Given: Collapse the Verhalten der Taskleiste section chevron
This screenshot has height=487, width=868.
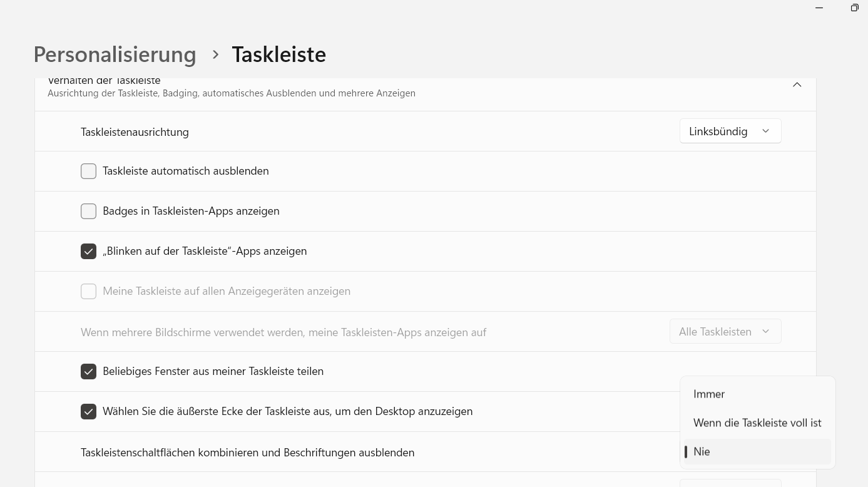Looking at the screenshot, I should 797,85.
